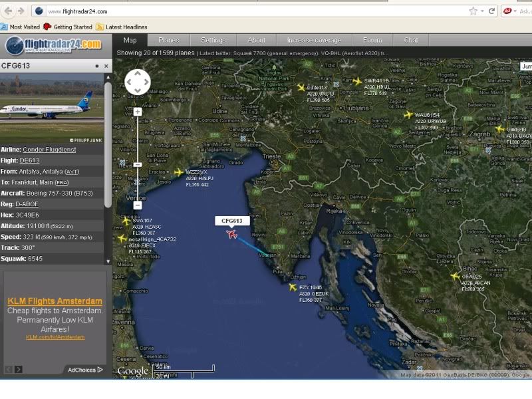Click the WAU8154 plane icon
Image resolution: width=532 pixels, height=399 pixels.
[x=408, y=115]
